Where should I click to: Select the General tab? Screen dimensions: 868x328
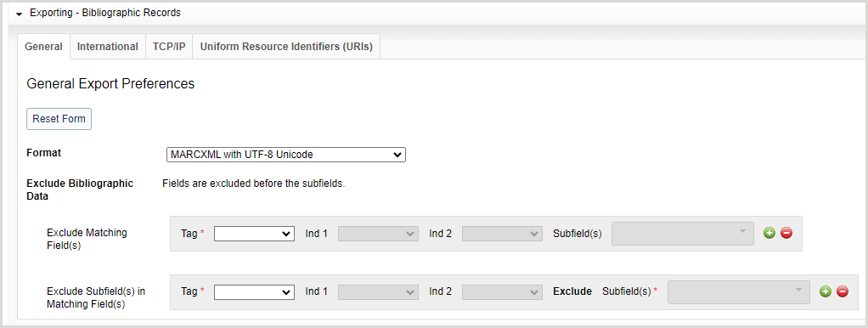click(x=43, y=47)
